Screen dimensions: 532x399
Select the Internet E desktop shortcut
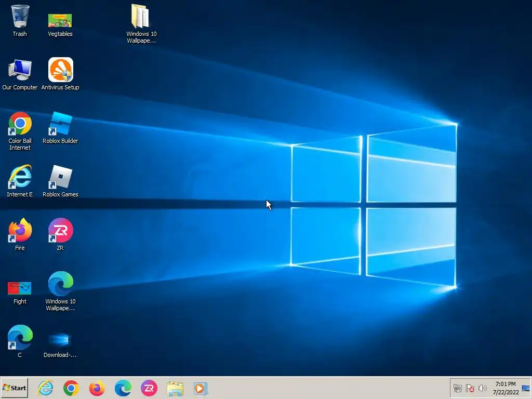click(x=20, y=181)
